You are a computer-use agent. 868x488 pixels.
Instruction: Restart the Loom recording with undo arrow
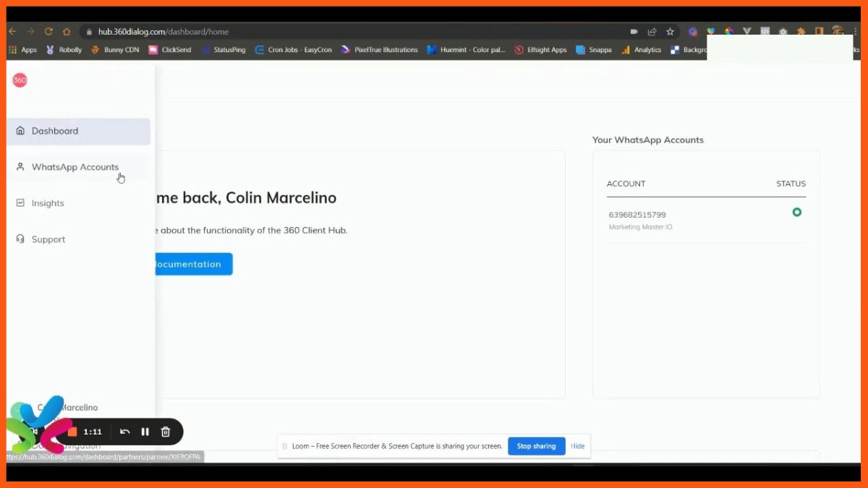coord(124,432)
